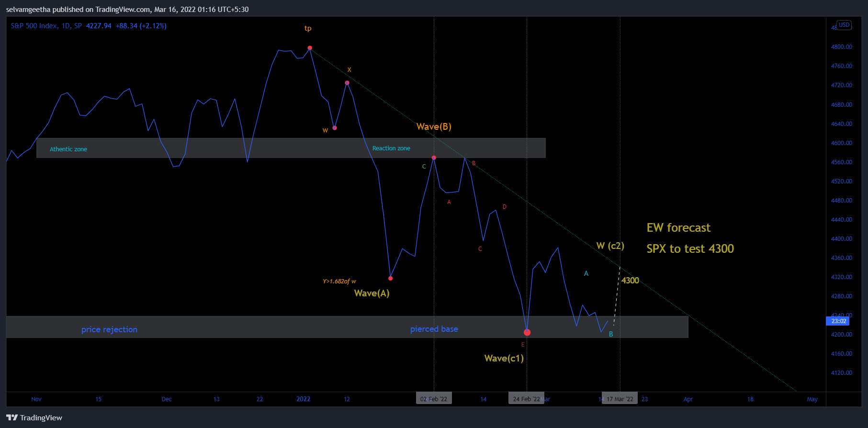Click the 02 Feb '22 date marker

pos(434,399)
